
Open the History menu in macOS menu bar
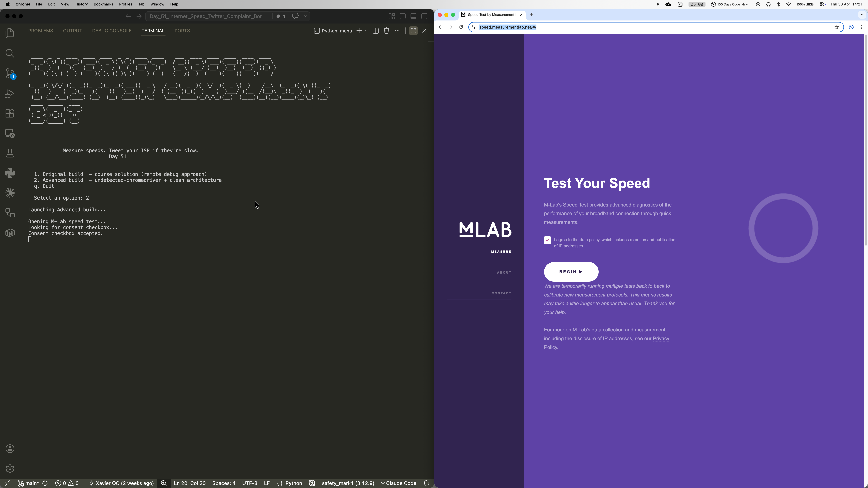click(x=81, y=4)
